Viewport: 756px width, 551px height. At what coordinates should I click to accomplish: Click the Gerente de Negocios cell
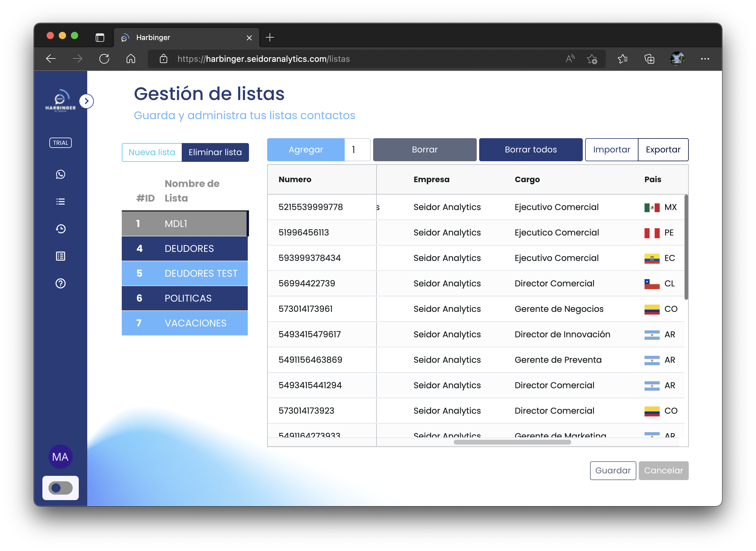559,309
